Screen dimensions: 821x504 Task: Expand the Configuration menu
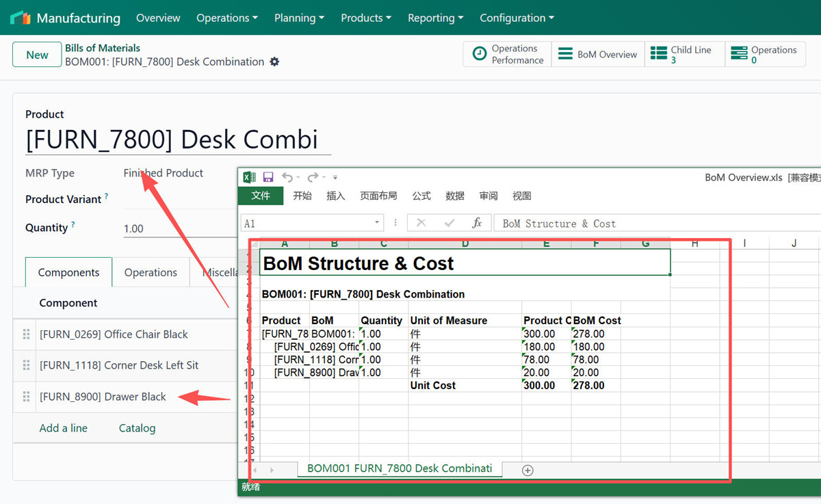[x=517, y=18]
